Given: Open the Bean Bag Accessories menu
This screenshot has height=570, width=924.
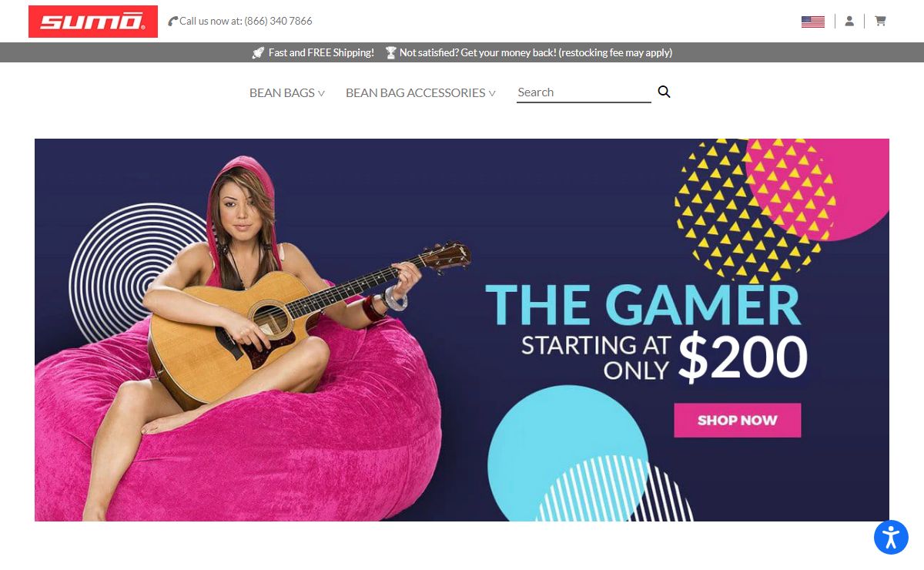Looking at the screenshot, I should pyautogui.click(x=415, y=92).
